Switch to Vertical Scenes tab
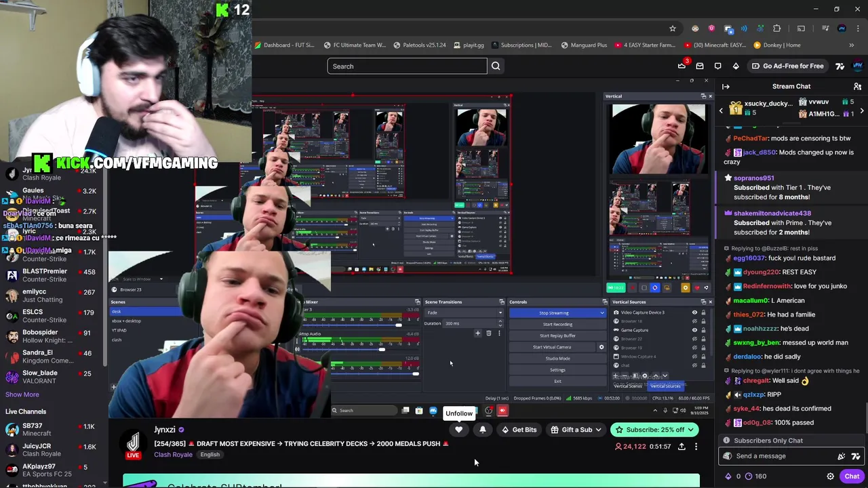 point(628,386)
